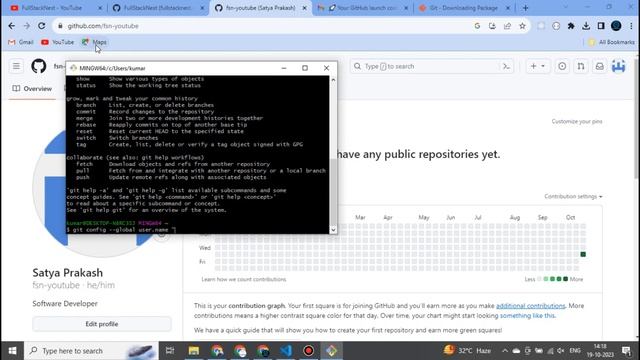Click the Edit profile button
Screen dimensions: 640x360
(x=102, y=324)
